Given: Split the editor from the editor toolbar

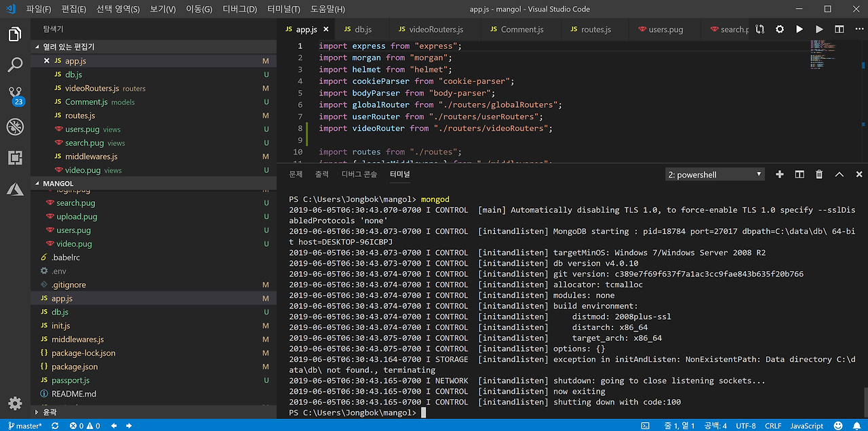Looking at the screenshot, I should click(840, 29).
